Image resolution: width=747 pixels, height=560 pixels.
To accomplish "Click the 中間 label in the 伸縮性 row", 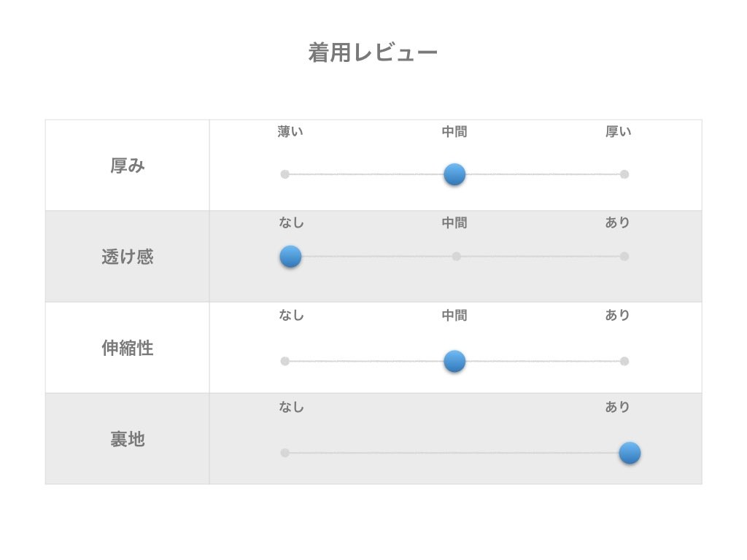I will point(454,315).
